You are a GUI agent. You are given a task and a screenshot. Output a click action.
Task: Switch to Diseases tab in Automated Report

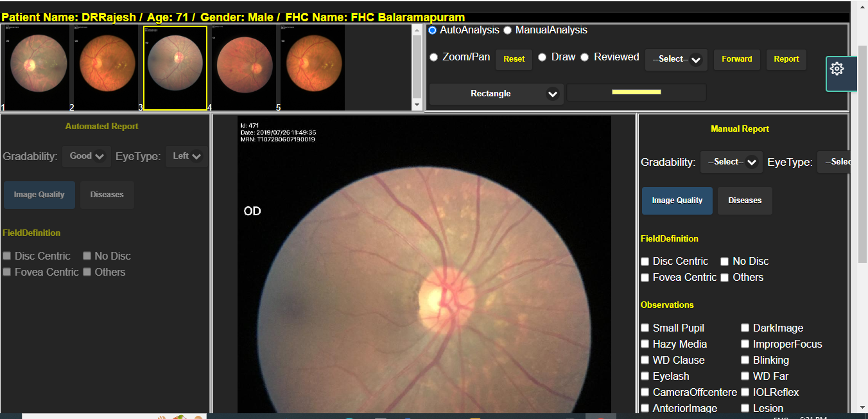107,195
